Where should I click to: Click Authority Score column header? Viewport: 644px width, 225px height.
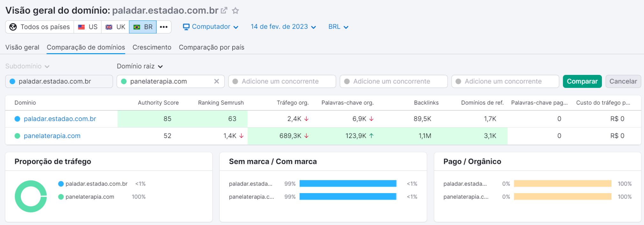tap(158, 103)
